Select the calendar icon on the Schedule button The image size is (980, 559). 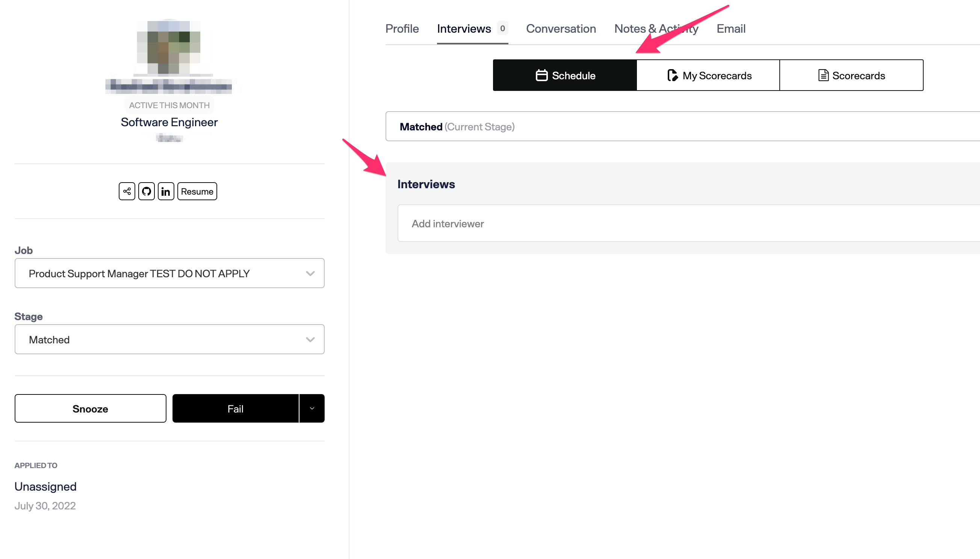click(x=541, y=75)
